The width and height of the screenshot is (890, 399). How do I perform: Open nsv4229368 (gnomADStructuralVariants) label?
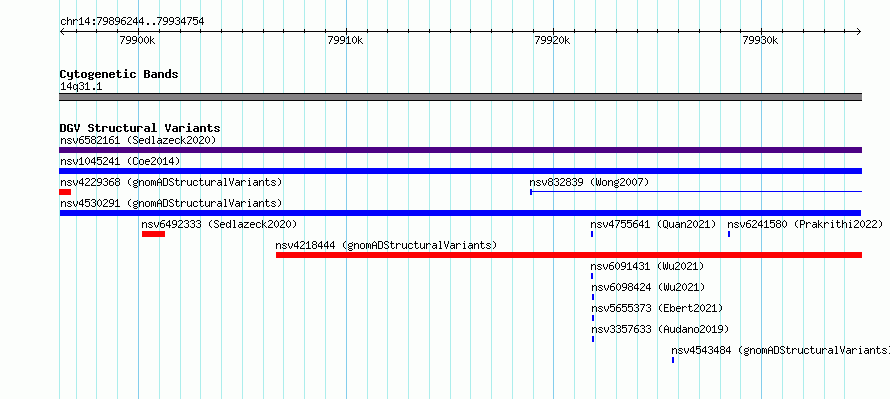pos(171,182)
